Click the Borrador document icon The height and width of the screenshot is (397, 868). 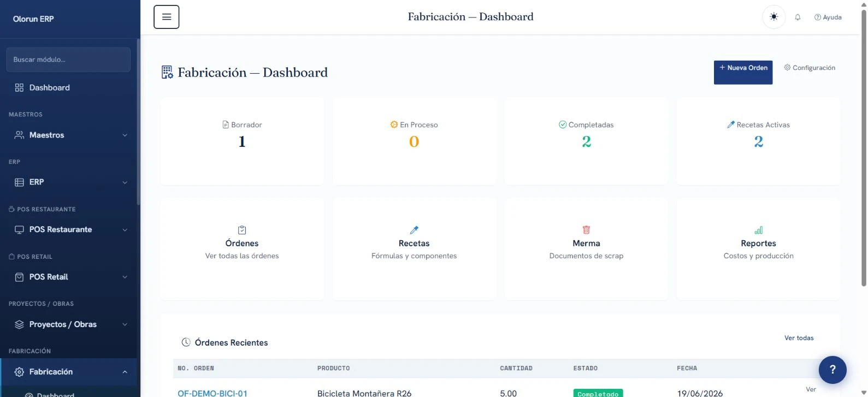(226, 125)
